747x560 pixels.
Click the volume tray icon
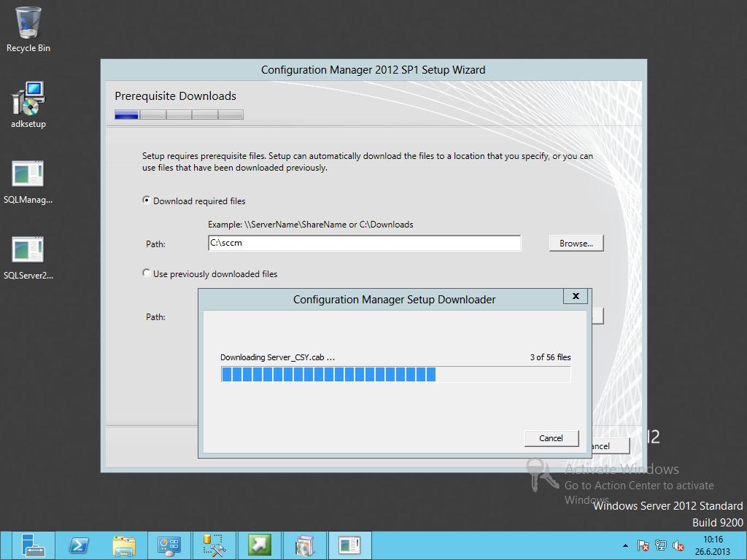pyautogui.click(x=678, y=545)
